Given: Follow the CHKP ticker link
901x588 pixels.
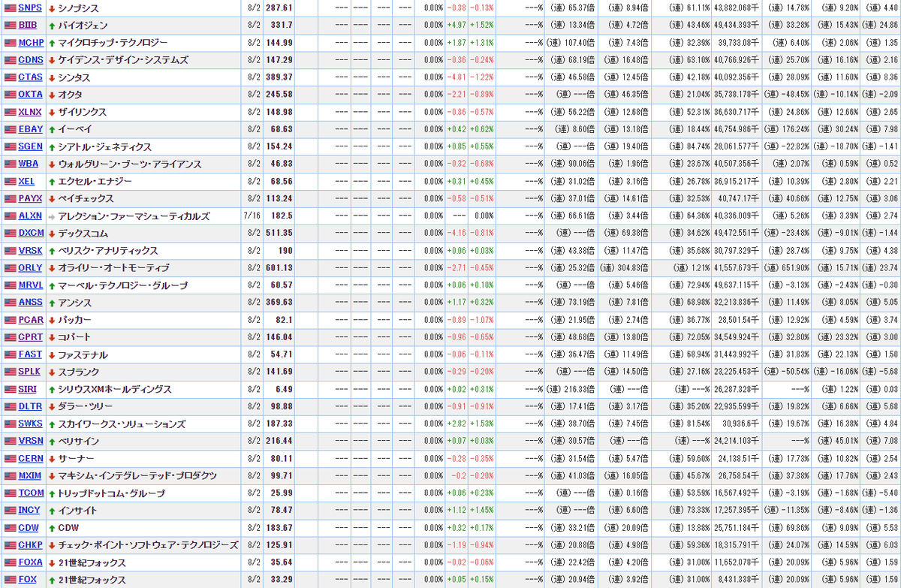Looking at the screenshot, I should (x=31, y=545).
